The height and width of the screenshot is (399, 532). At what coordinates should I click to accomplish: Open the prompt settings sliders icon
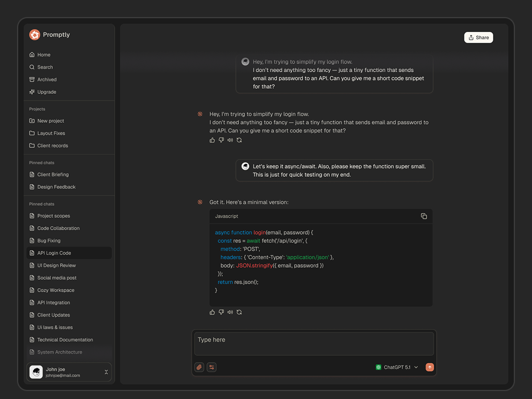coord(211,367)
